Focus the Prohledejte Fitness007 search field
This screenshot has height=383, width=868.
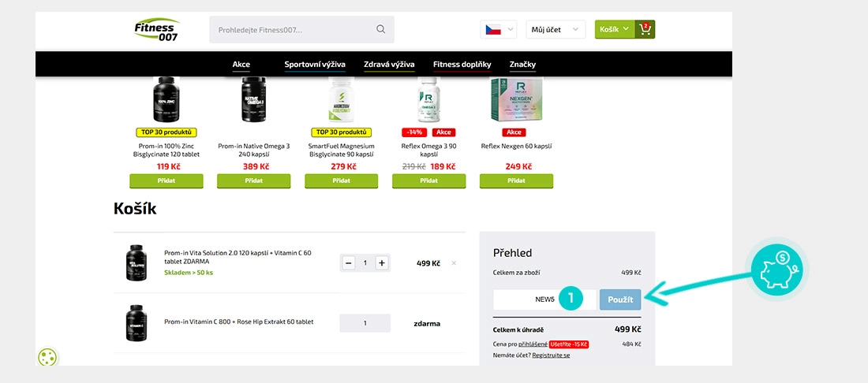pos(301,29)
